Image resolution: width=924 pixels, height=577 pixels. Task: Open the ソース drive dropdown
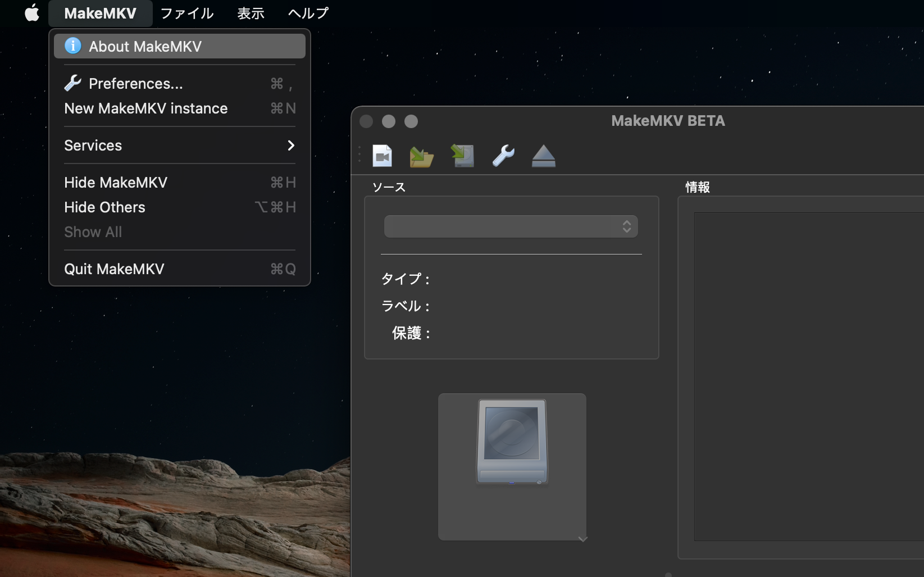(511, 226)
